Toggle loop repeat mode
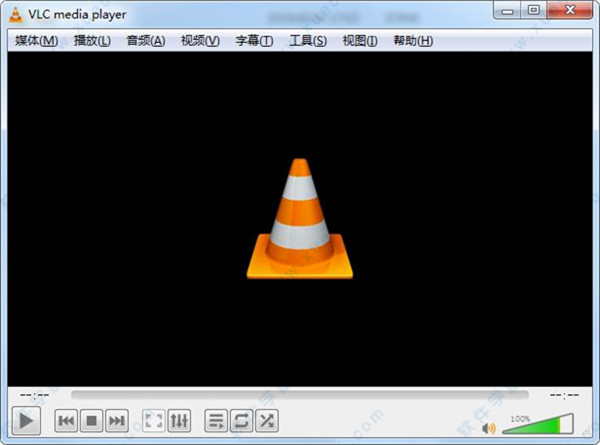600x445 pixels. (241, 421)
